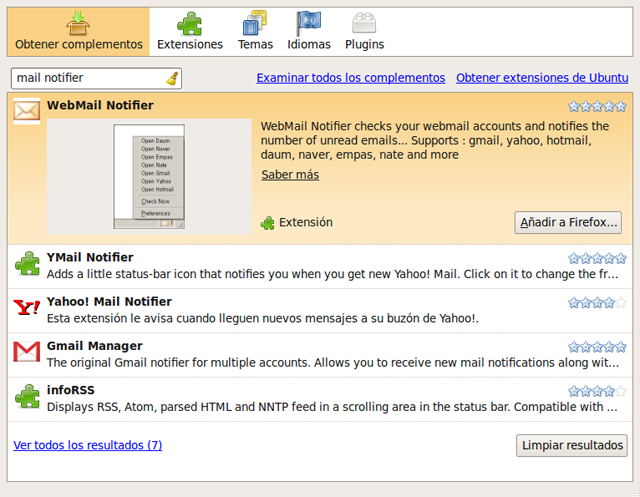The height and width of the screenshot is (497, 640).
Task: Go to the Plugins tab
Action: click(x=364, y=32)
